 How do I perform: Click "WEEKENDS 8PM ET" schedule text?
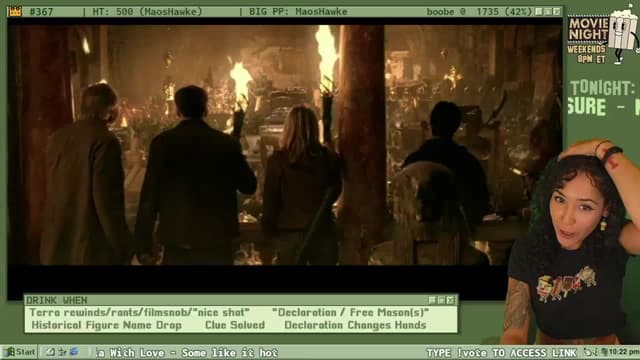pos(587,54)
